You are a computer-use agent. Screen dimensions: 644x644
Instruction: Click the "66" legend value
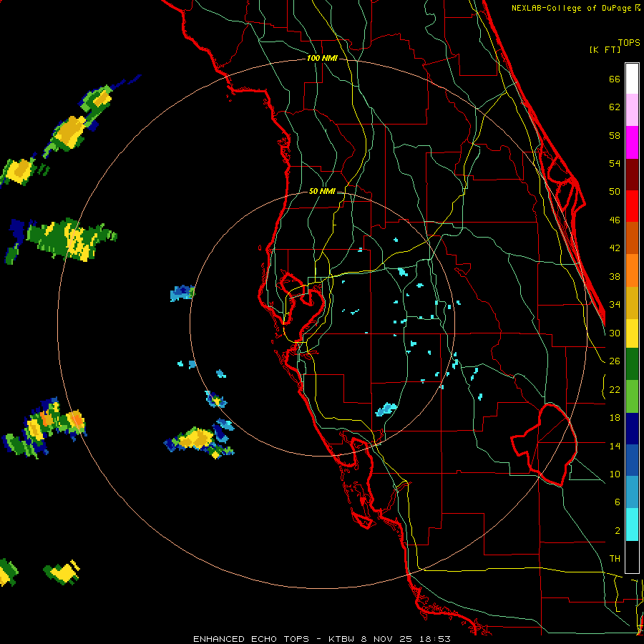(615, 79)
